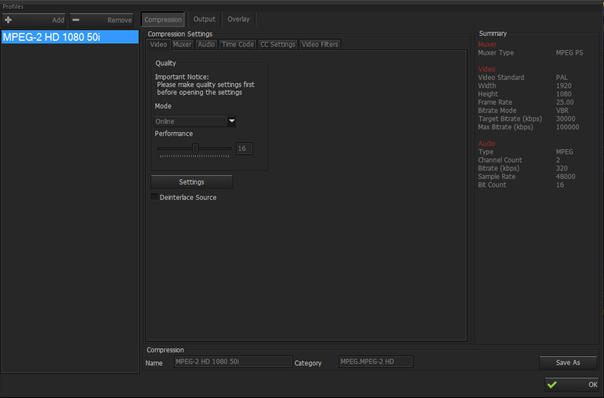Viewport: 604px width, 398px height.
Task: Click the Width value 1920
Action: 564,86
